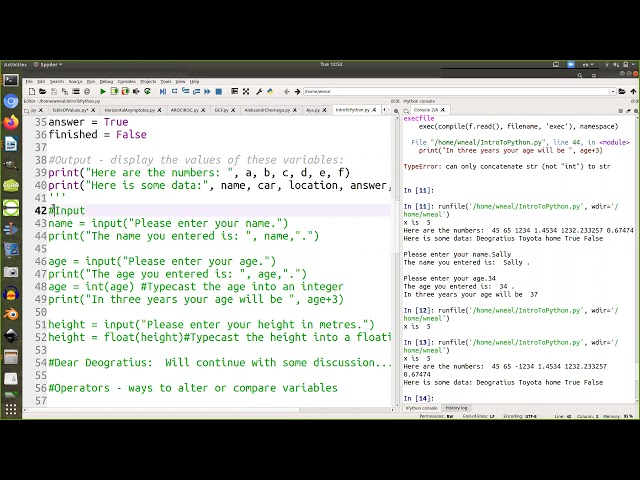The height and width of the screenshot is (480, 640).
Task: Open the code outline list icon
Action: (x=76, y=91)
